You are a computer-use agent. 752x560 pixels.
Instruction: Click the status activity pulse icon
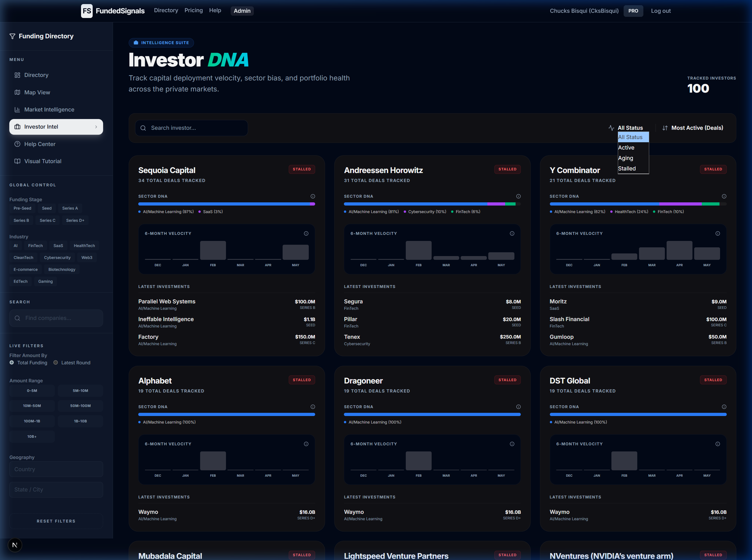(611, 128)
